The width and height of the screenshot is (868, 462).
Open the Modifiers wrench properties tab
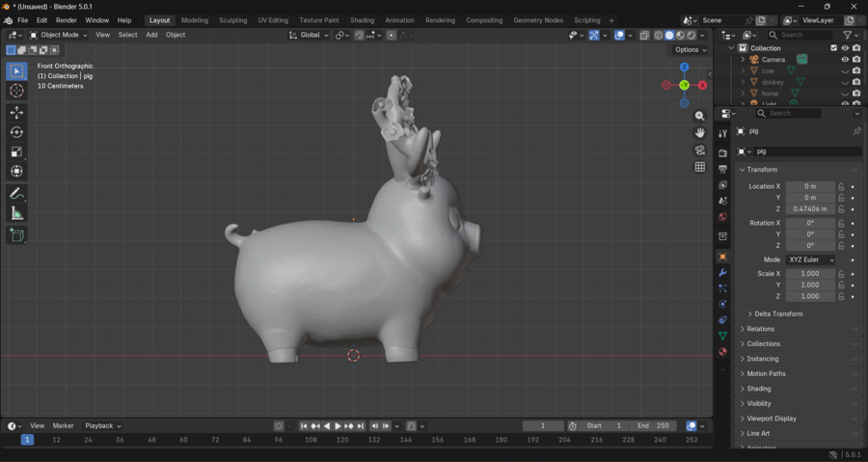[722, 273]
